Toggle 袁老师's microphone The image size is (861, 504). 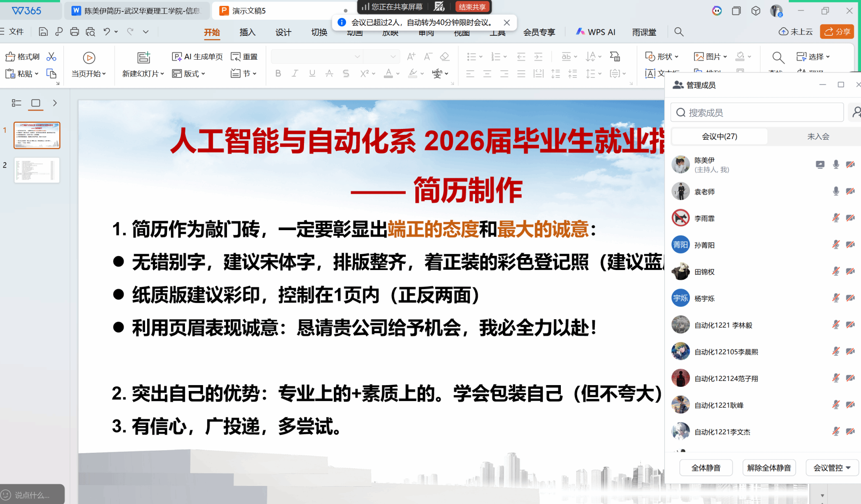(836, 192)
